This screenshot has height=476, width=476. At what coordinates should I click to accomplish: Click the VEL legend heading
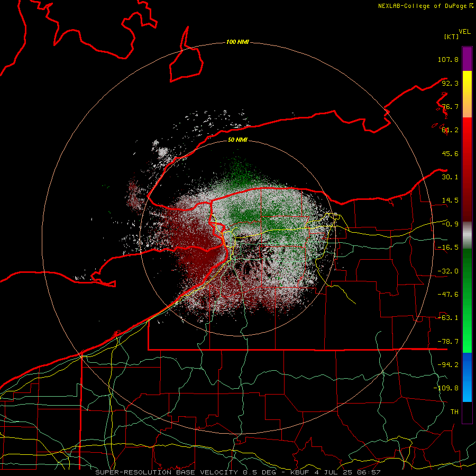point(465,32)
